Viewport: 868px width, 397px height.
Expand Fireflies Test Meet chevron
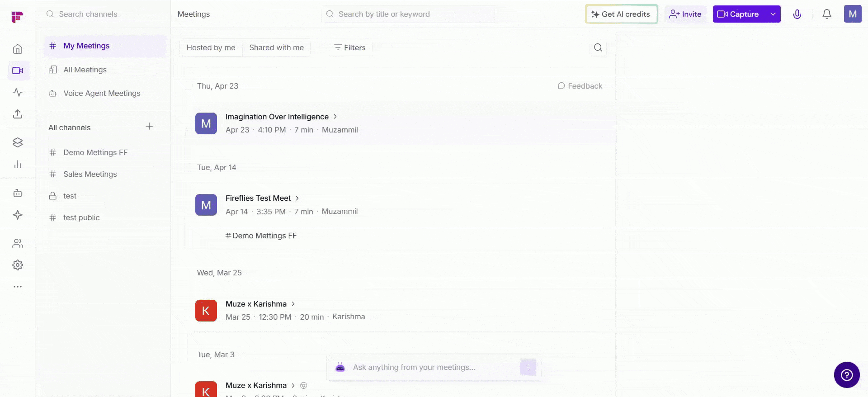[x=297, y=198]
